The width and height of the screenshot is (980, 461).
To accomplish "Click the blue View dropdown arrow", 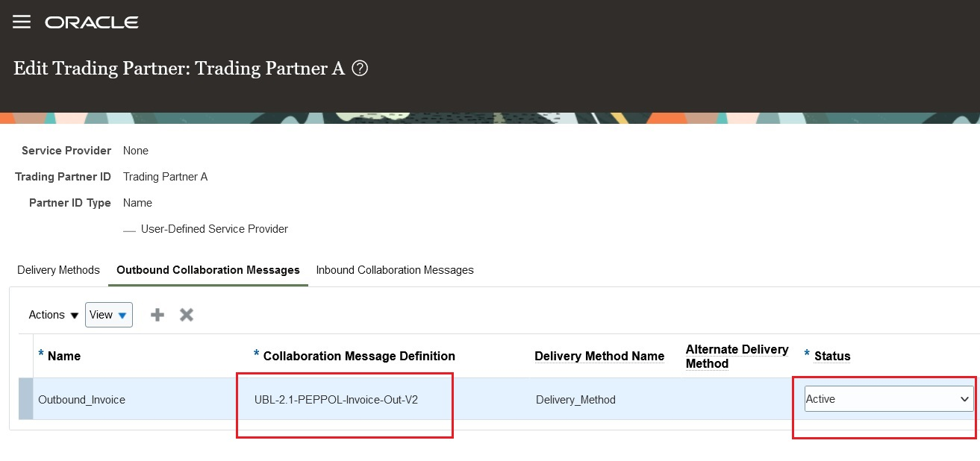I will [x=122, y=315].
